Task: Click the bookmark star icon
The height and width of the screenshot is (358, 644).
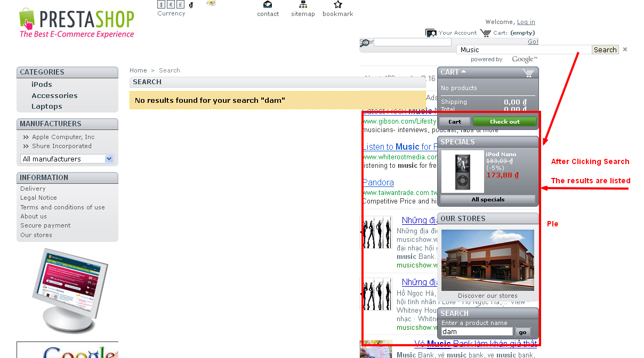Action: 337,4
